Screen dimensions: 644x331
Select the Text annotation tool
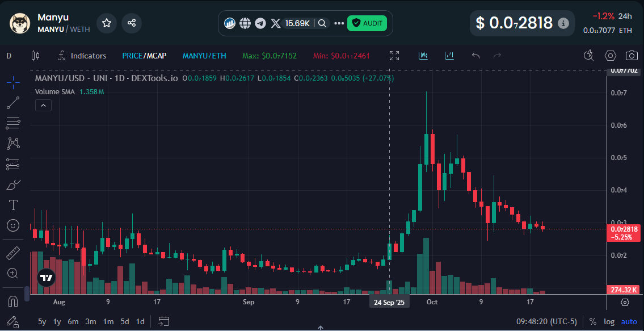[x=13, y=205]
